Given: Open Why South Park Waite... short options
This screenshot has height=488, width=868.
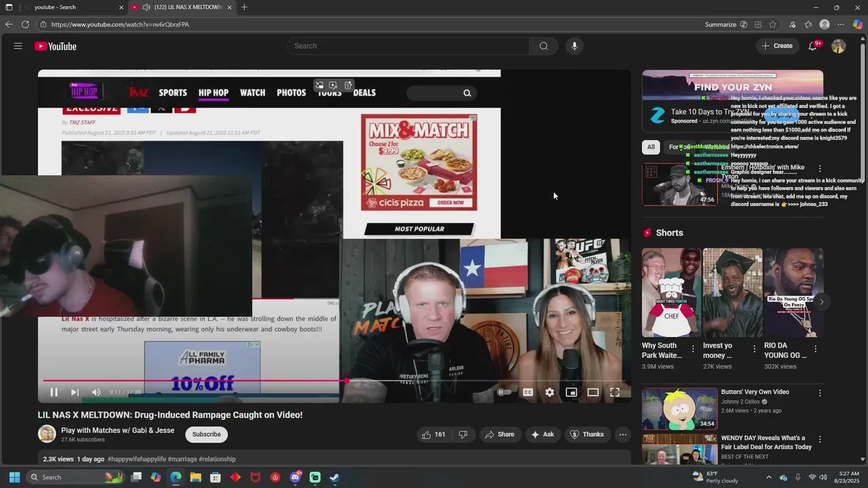Looking at the screenshot, I should (x=693, y=349).
